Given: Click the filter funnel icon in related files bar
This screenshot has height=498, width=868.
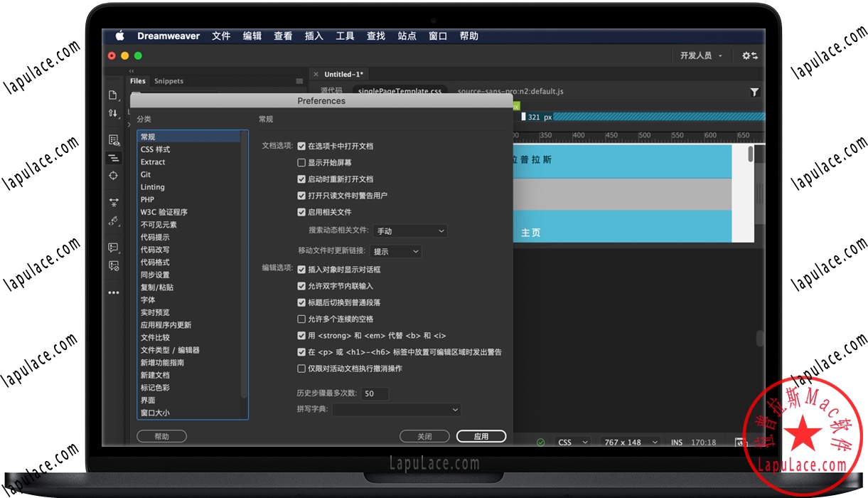Looking at the screenshot, I should [754, 92].
